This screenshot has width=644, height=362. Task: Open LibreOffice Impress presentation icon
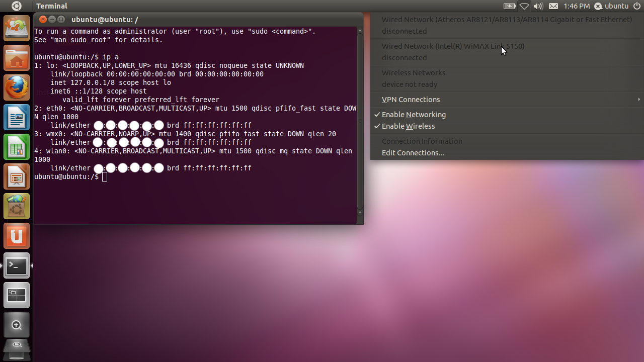[17, 177]
